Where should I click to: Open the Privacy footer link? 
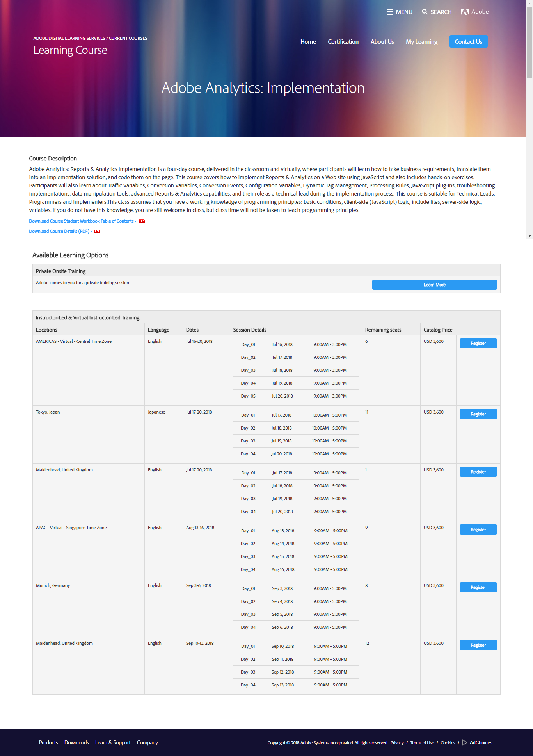click(x=397, y=743)
